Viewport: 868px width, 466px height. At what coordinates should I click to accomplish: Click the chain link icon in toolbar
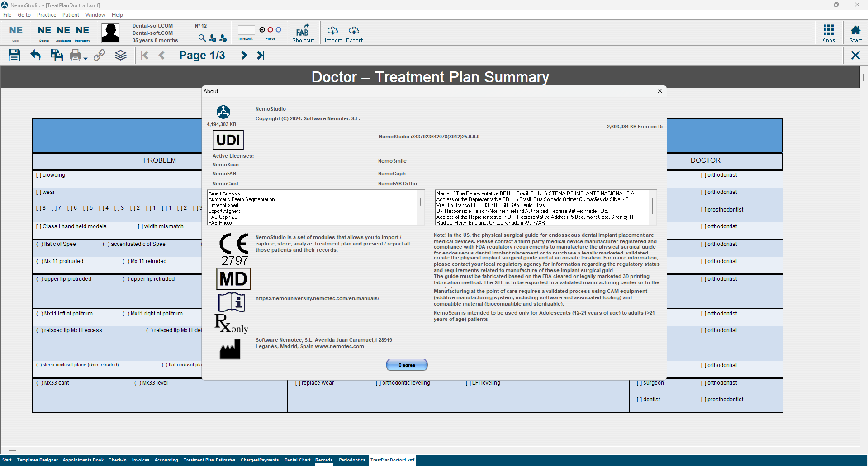pyautogui.click(x=100, y=56)
